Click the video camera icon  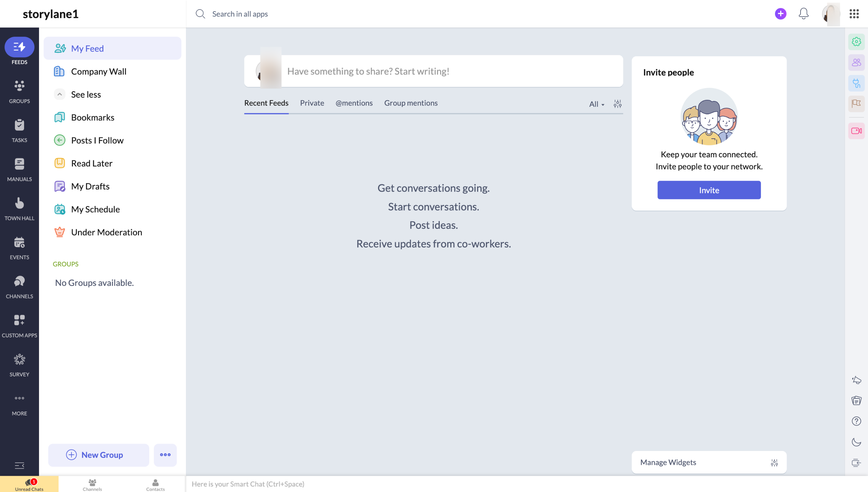click(856, 131)
